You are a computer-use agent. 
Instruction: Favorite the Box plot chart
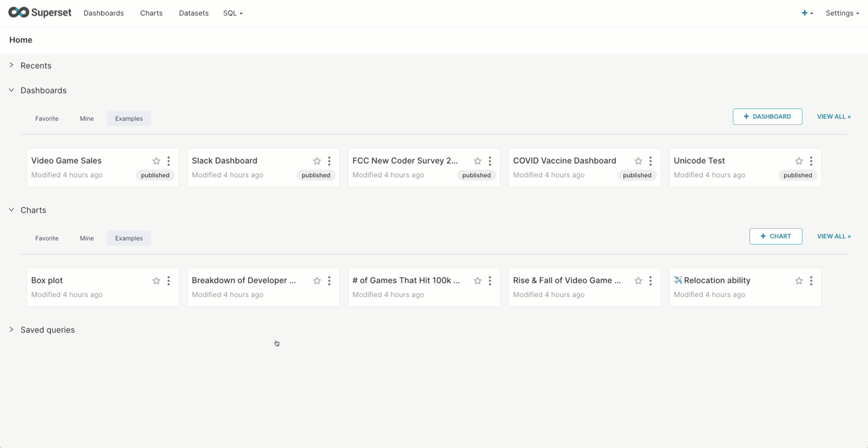[157, 281]
